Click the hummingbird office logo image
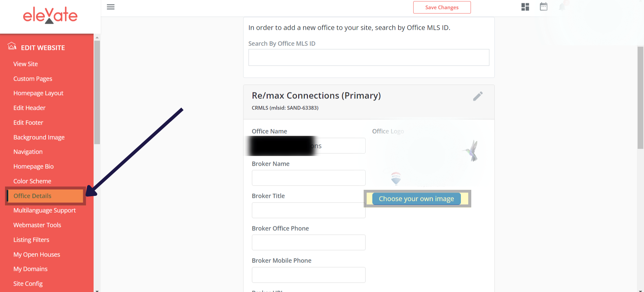The image size is (644, 292). [x=472, y=151]
